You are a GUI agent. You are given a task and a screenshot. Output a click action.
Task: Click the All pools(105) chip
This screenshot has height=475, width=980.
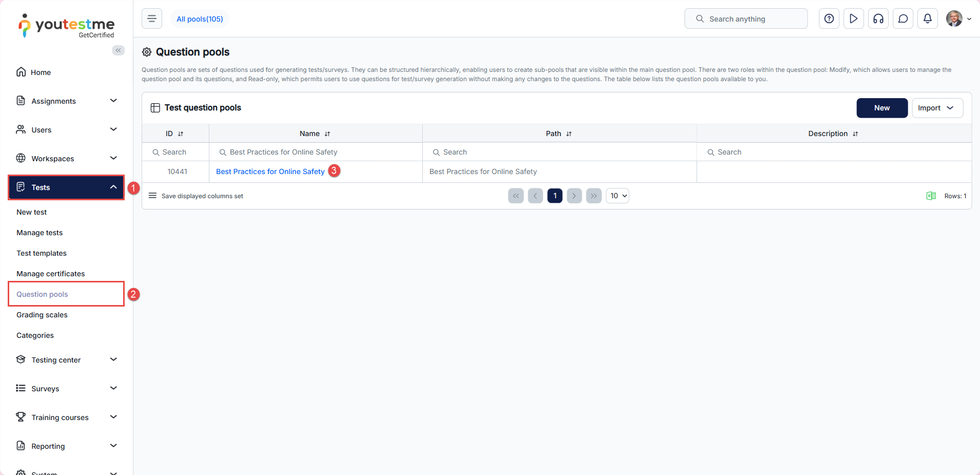(200, 19)
